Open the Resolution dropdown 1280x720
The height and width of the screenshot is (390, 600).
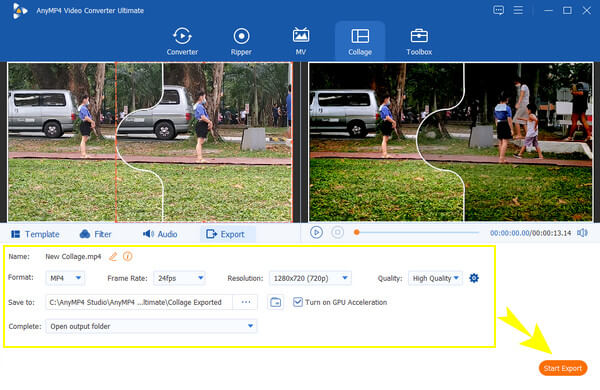[x=310, y=278]
